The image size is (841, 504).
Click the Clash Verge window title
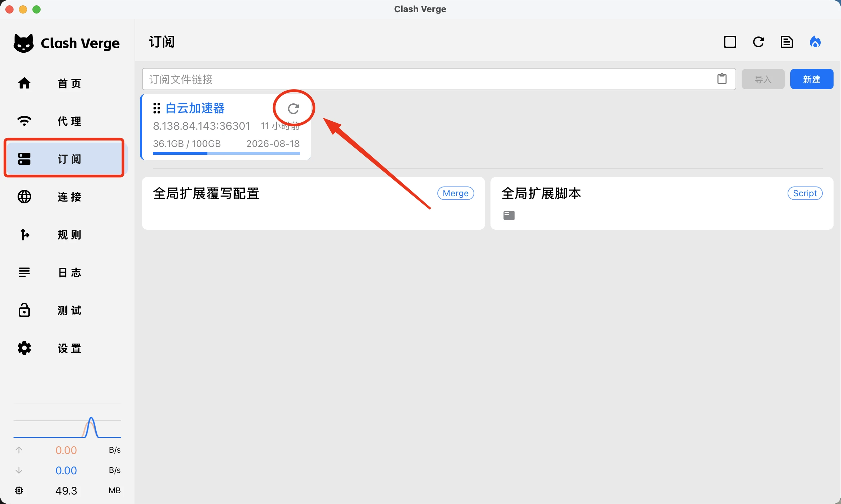420,9
